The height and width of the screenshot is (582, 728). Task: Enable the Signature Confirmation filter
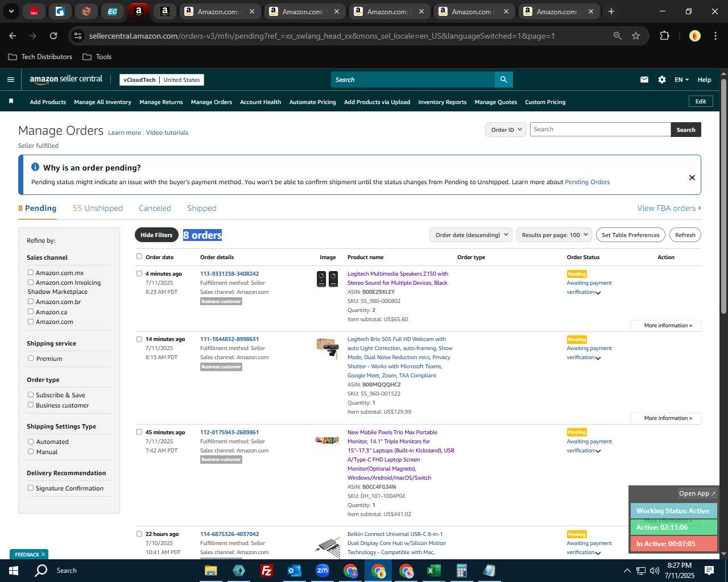click(31, 488)
